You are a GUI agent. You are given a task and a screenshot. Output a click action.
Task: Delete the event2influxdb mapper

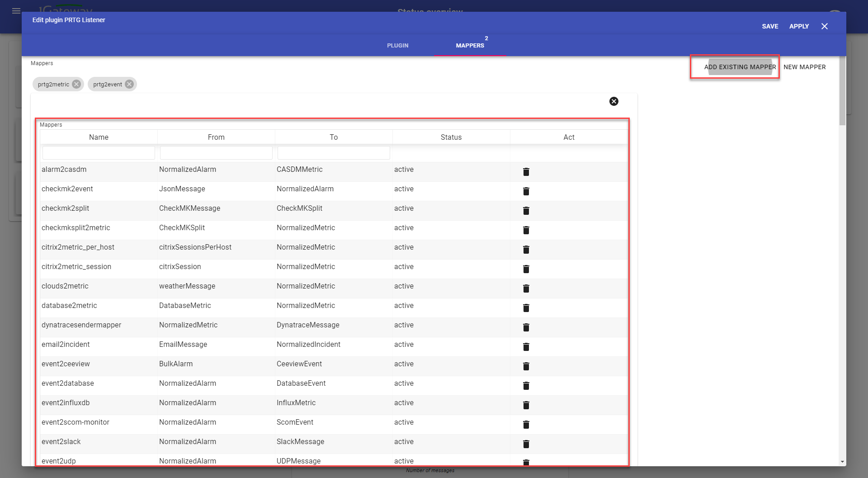click(x=526, y=405)
